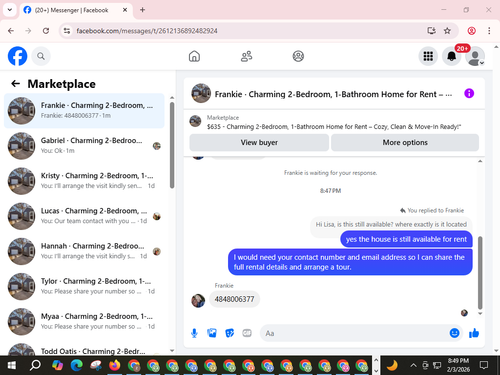Open Frankie conversation in chat list

84,111
